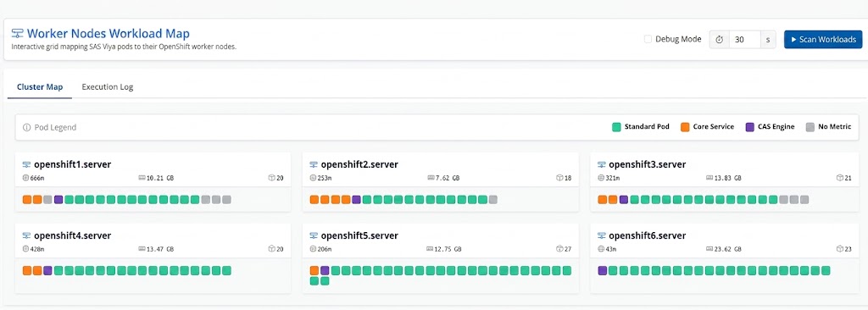Select the purple CAS Engine pod on openshift3.server
The image size is (868, 310).
(624, 199)
